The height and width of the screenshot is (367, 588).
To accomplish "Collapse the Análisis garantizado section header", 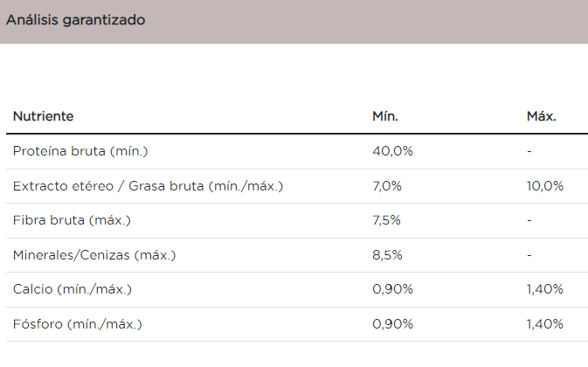I will click(76, 20).
